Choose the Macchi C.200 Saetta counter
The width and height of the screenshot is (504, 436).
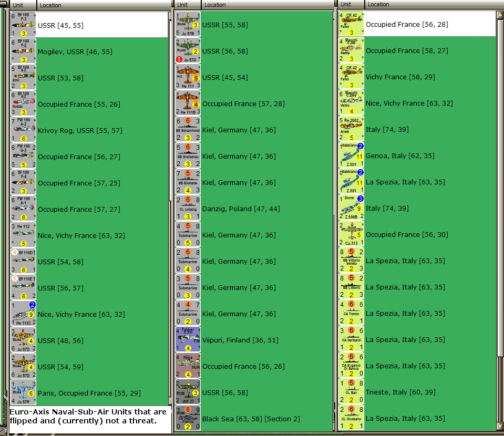351,50
